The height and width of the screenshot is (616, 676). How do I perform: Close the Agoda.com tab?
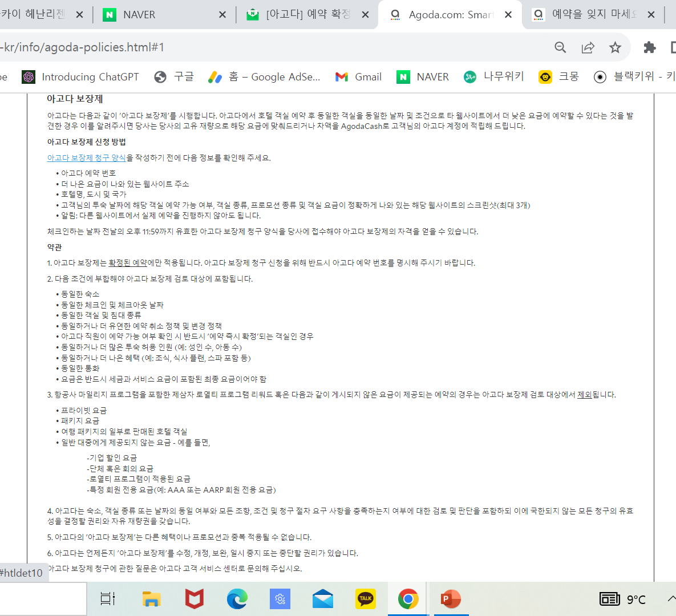(x=508, y=15)
